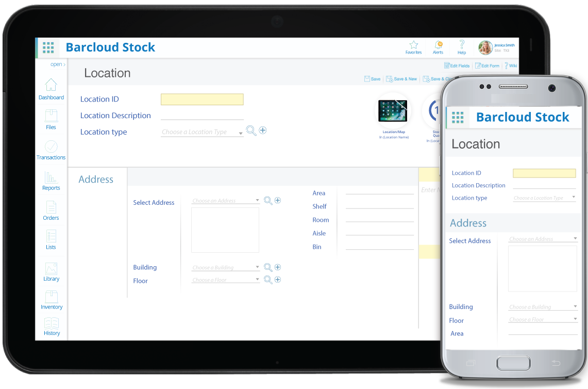
Task: Search address magnifier icon
Action: tap(268, 201)
